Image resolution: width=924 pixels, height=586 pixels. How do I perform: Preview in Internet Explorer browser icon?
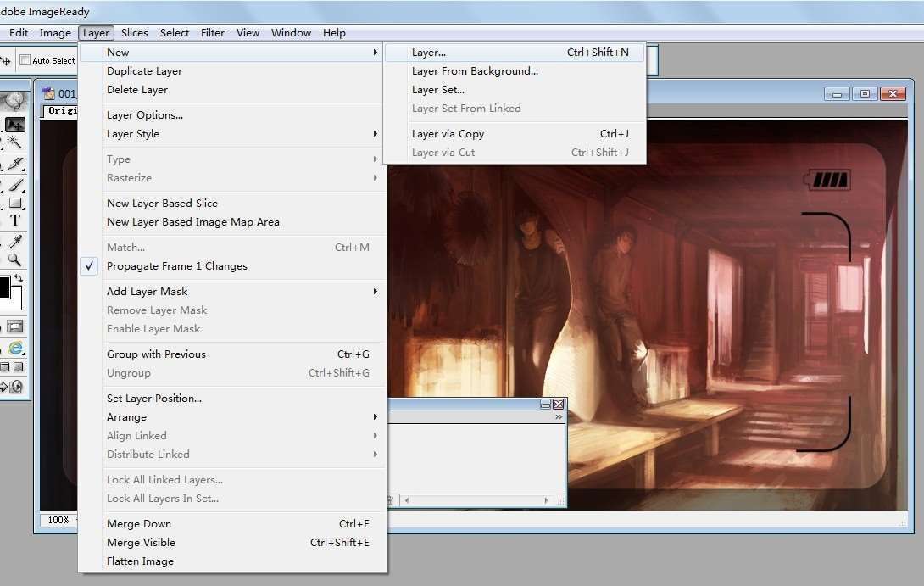15,348
